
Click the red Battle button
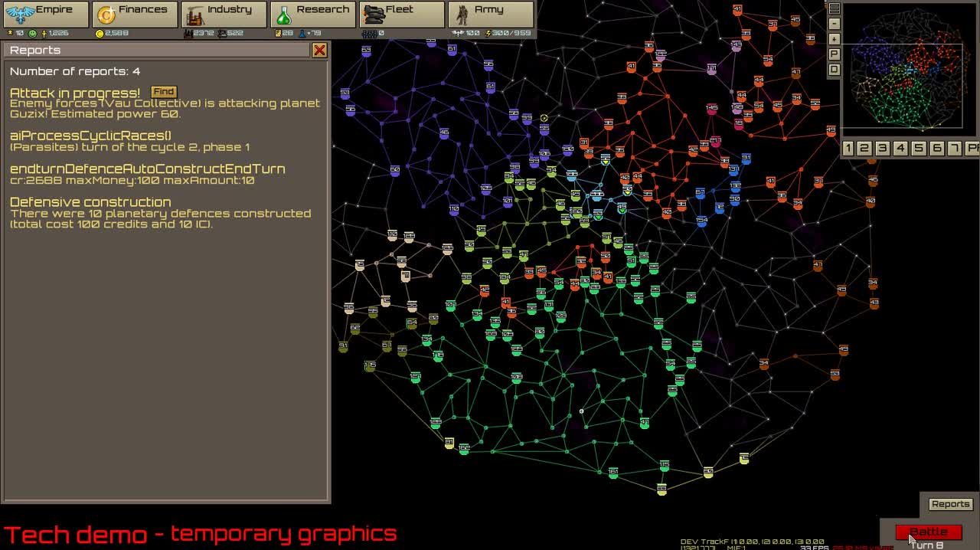coord(928,532)
